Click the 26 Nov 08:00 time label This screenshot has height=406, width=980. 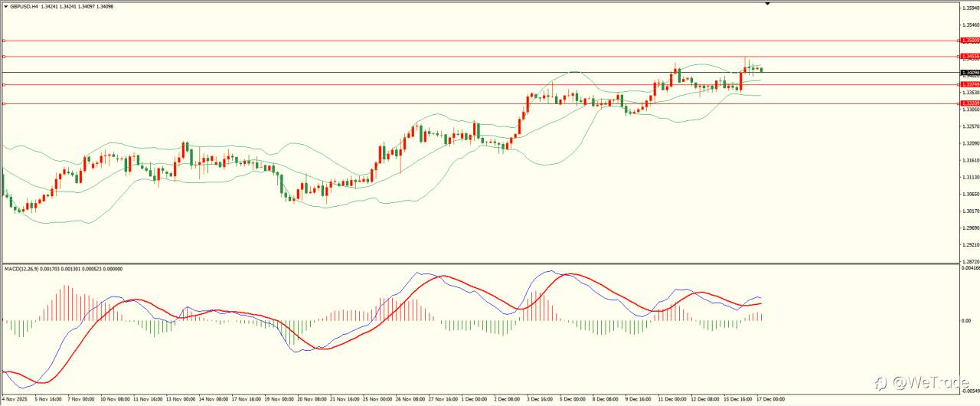click(x=410, y=399)
